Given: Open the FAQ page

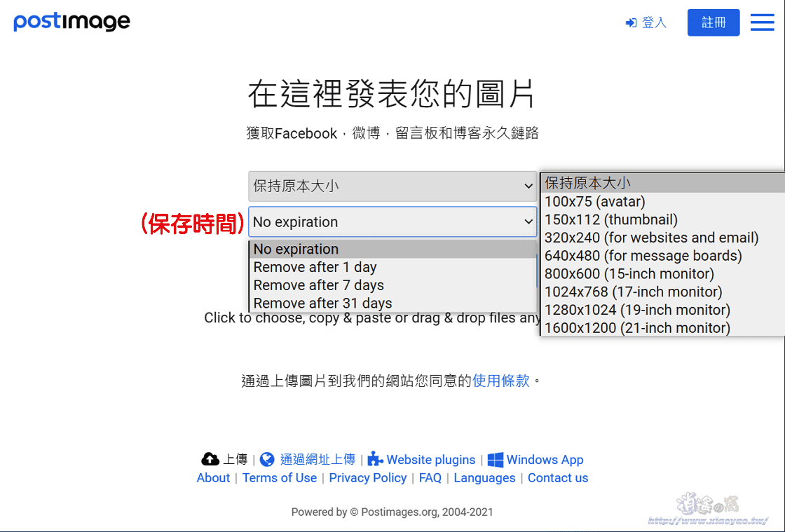Looking at the screenshot, I should 430,477.
